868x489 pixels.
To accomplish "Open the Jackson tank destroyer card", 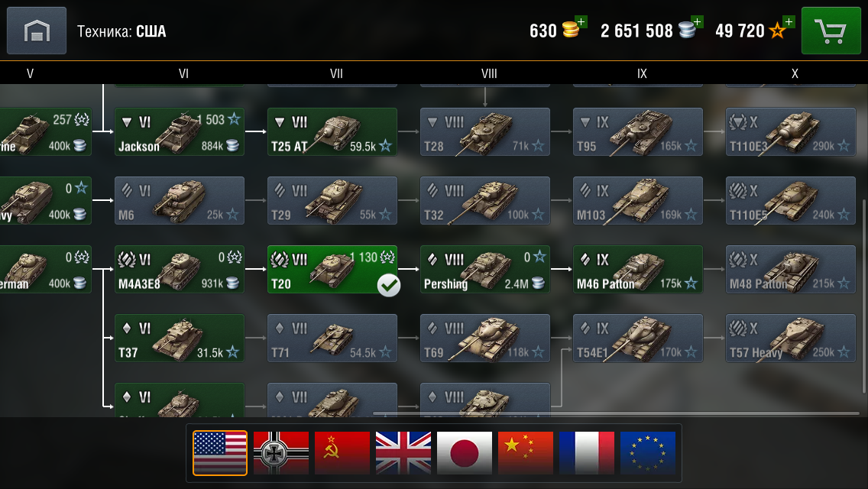I will tap(180, 132).
